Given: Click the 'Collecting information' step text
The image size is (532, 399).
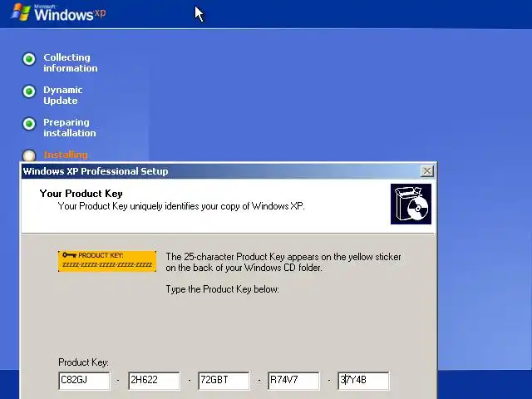Looking at the screenshot, I should point(70,63).
